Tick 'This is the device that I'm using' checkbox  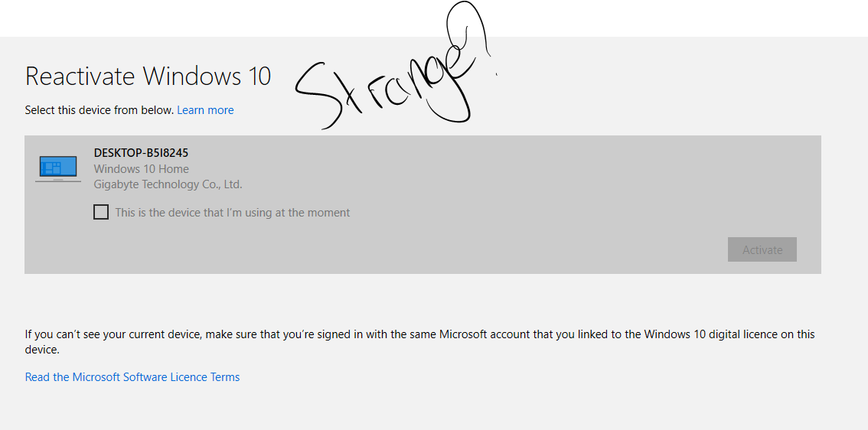pos(101,212)
